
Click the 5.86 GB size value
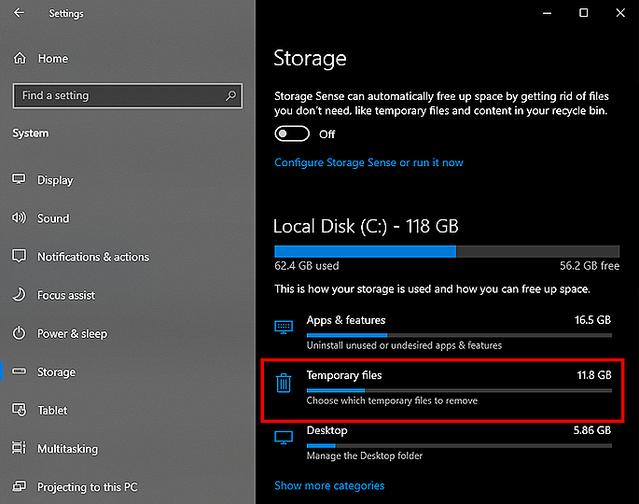(592, 430)
